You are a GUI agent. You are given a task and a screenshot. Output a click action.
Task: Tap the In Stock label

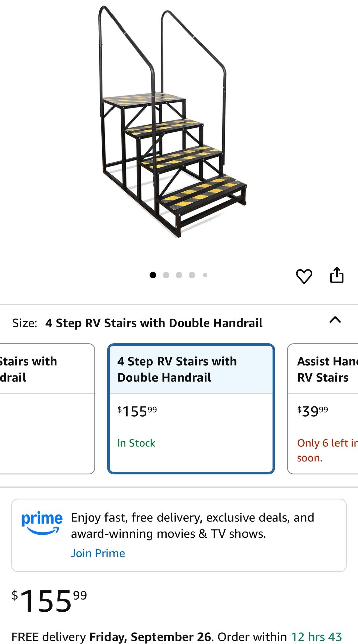tap(136, 443)
